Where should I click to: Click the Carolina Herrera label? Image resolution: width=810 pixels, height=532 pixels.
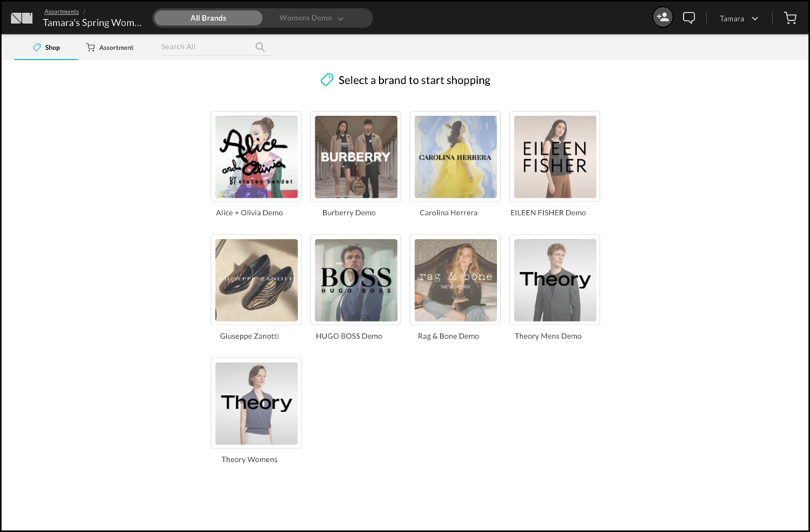pyautogui.click(x=448, y=213)
